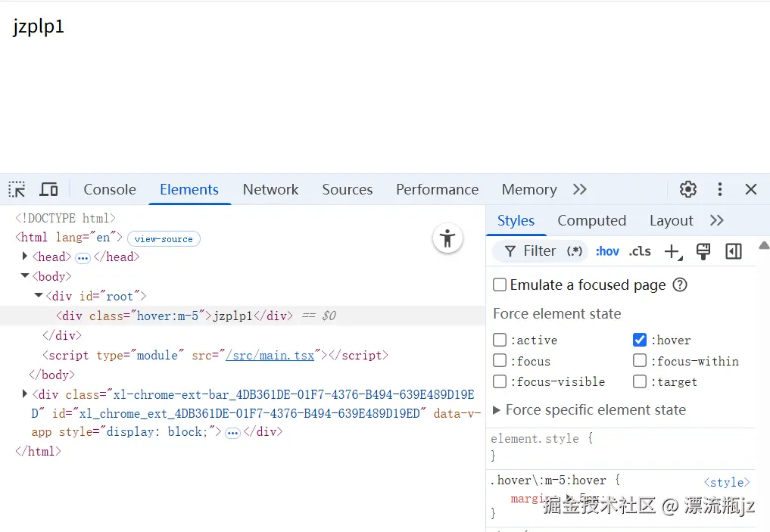The height and width of the screenshot is (532, 770).
Task: Open the Network tab
Action: [x=270, y=189]
